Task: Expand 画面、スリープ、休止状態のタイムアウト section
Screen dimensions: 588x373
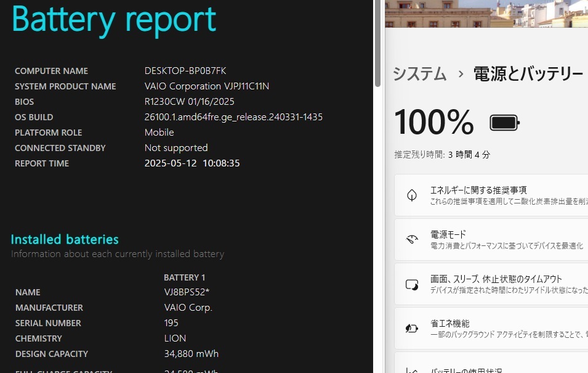Action: (491, 284)
